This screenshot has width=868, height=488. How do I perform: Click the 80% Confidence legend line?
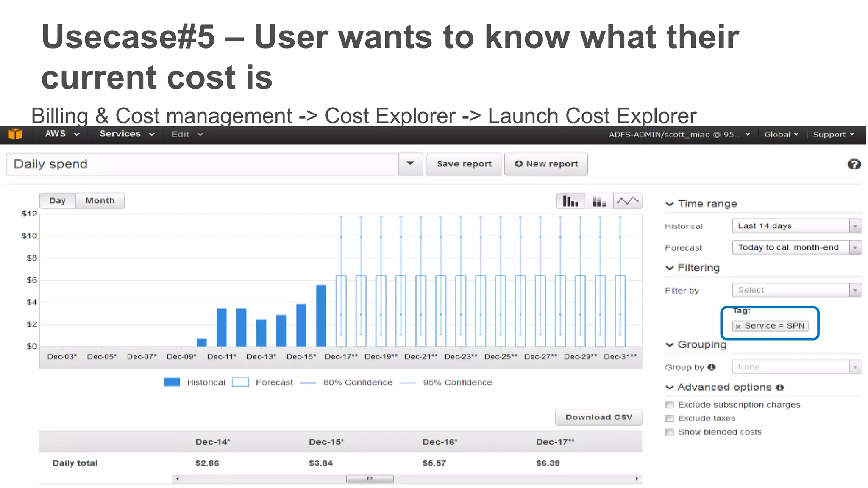308,383
